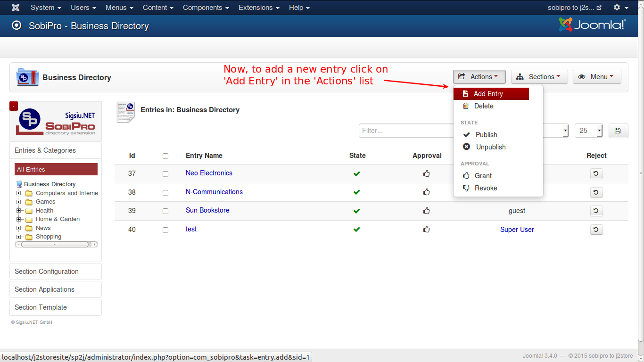Open the settings gear menu

click(620, 8)
